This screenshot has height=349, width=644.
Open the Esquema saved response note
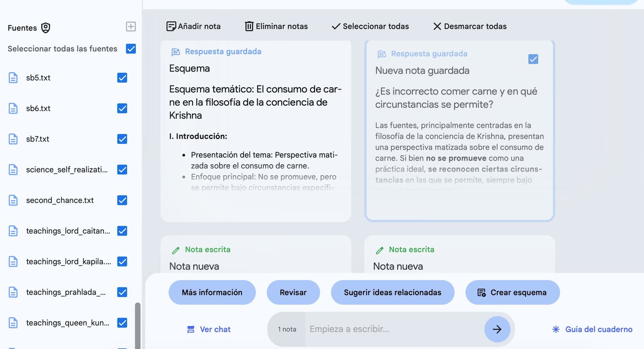(256, 131)
